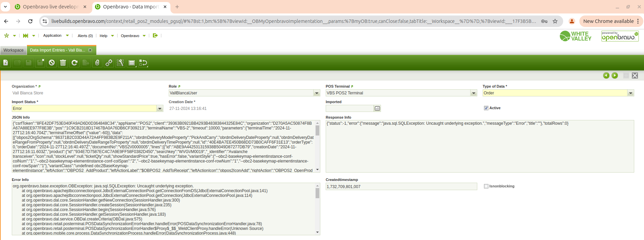Click the save floppy disk icon
644x240 pixels.
pyautogui.click(x=29, y=63)
